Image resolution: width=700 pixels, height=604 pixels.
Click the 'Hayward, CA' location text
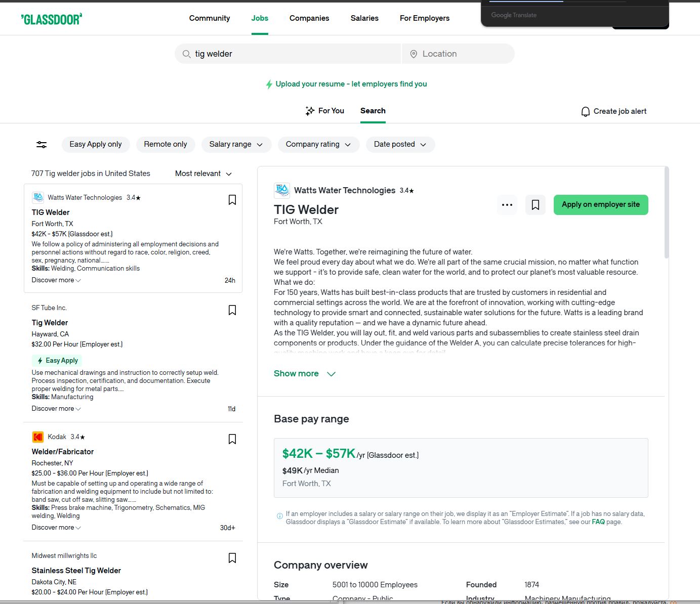(50, 334)
